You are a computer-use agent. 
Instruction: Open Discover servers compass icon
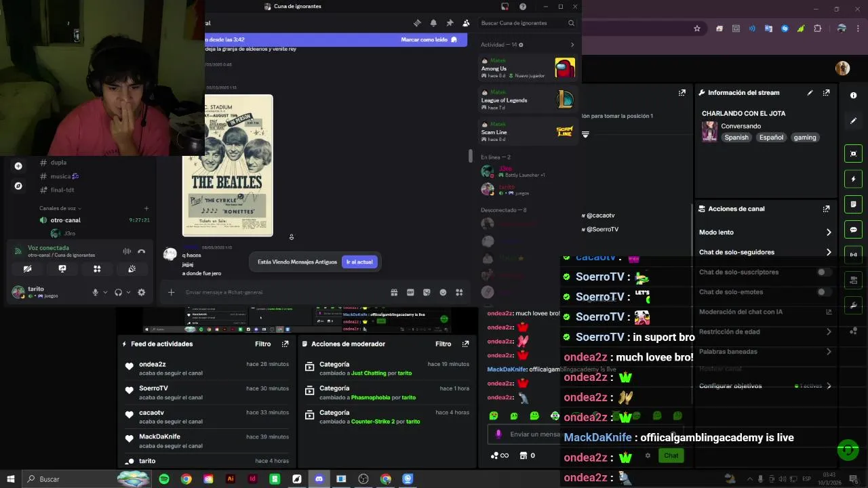18,186
